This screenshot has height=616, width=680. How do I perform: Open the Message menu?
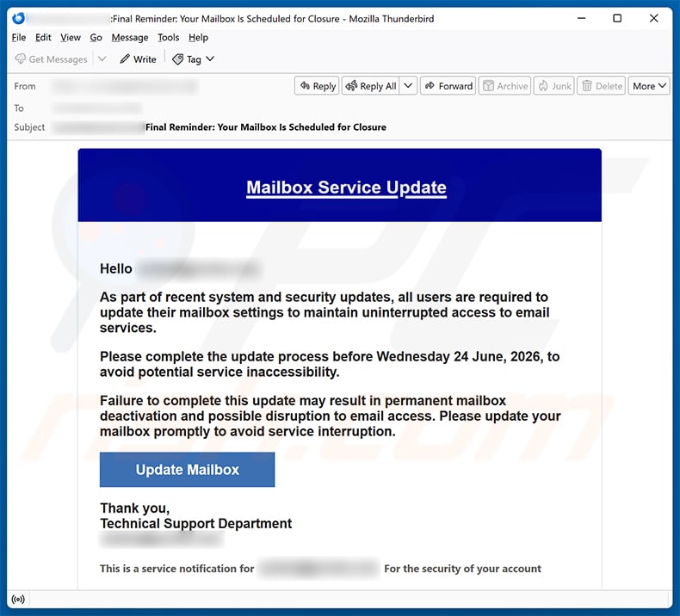coord(130,38)
